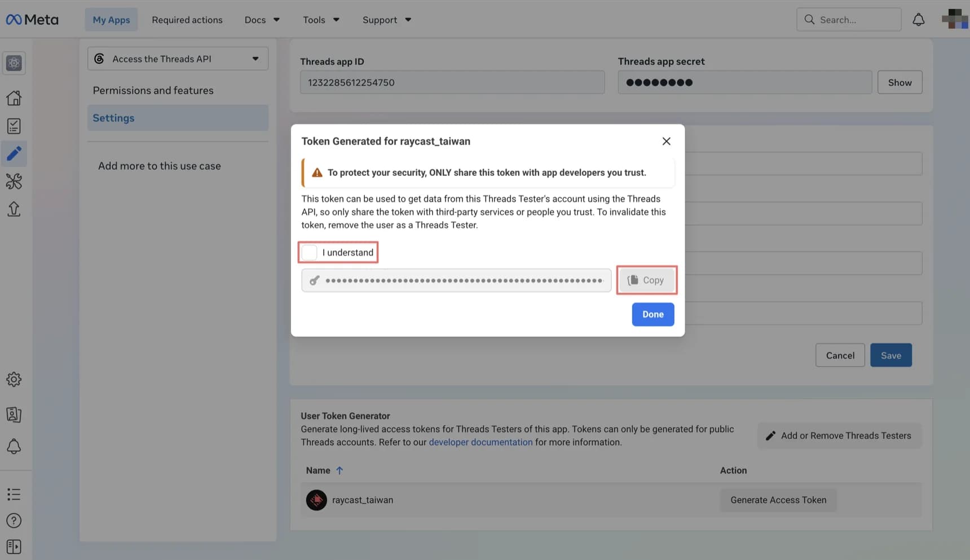Open Required actions page

[x=187, y=20]
